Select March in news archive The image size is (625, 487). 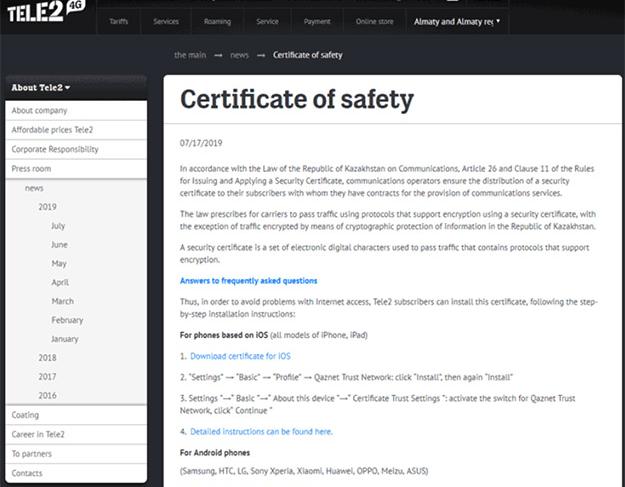(x=63, y=301)
